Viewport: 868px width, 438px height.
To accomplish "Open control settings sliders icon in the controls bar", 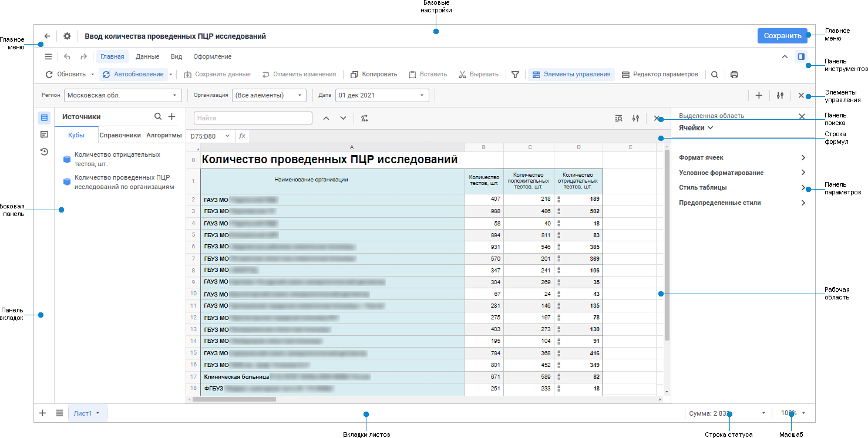I will 780,95.
